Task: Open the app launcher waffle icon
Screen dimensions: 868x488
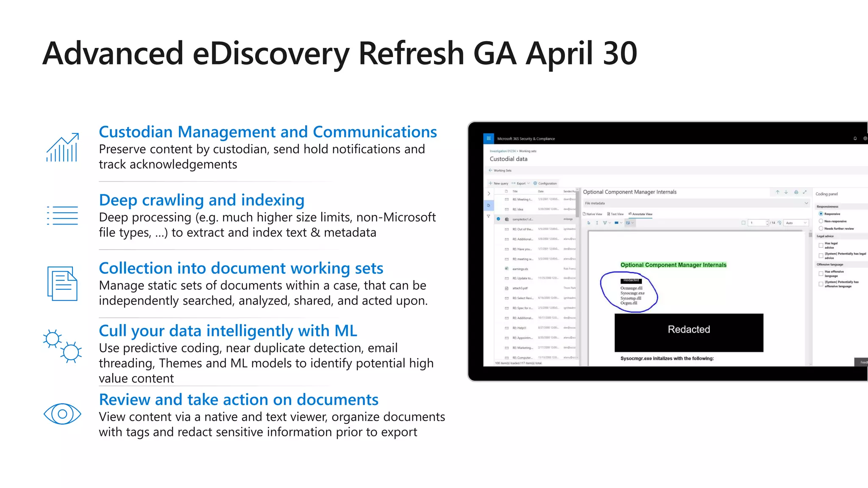Action: click(x=488, y=139)
